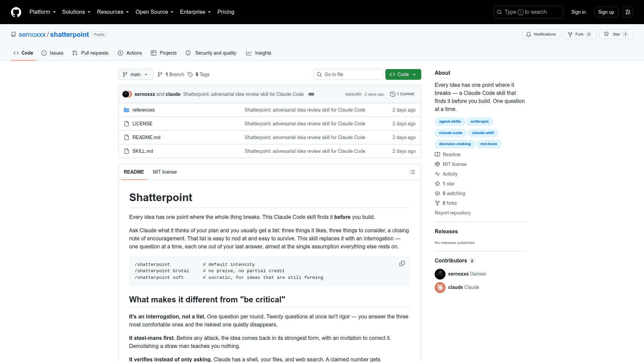Open the Security and quality tab

(211, 53)
